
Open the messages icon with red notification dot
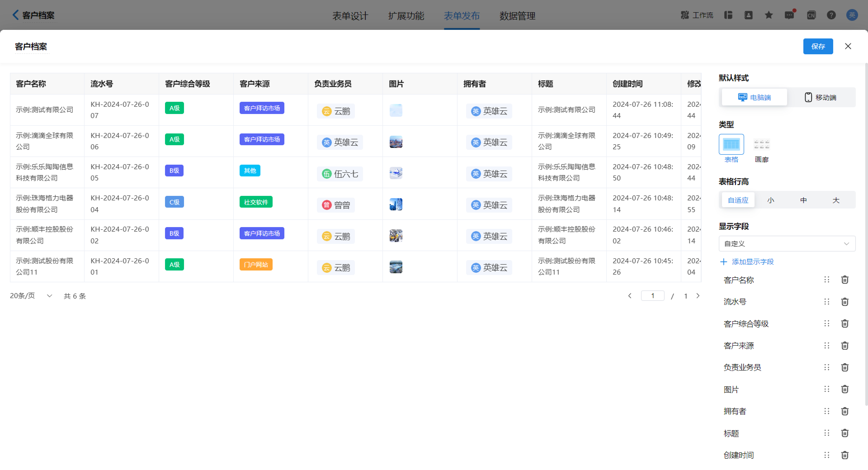point(790,15)
